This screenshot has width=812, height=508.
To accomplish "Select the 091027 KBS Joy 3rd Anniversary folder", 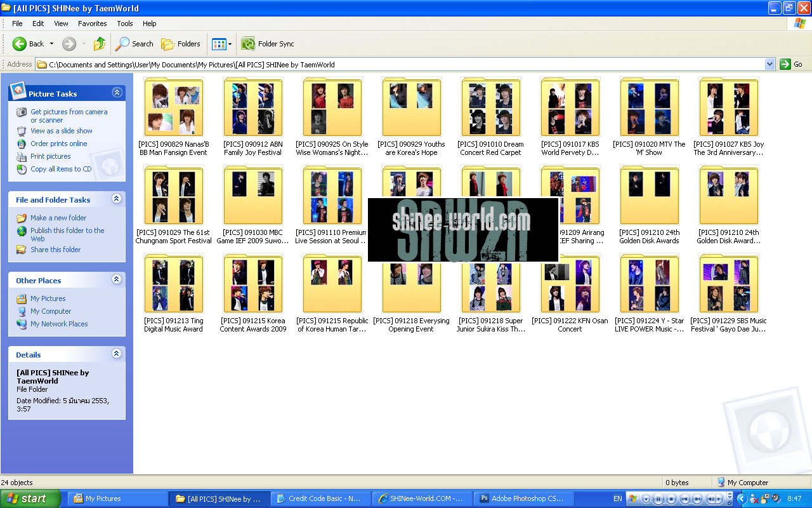I will 728,117.
